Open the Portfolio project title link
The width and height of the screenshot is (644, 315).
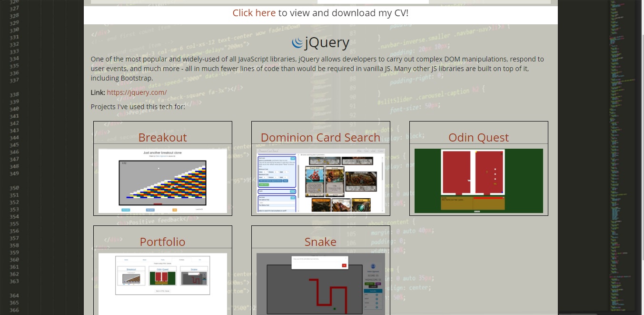tap(162, 242)
